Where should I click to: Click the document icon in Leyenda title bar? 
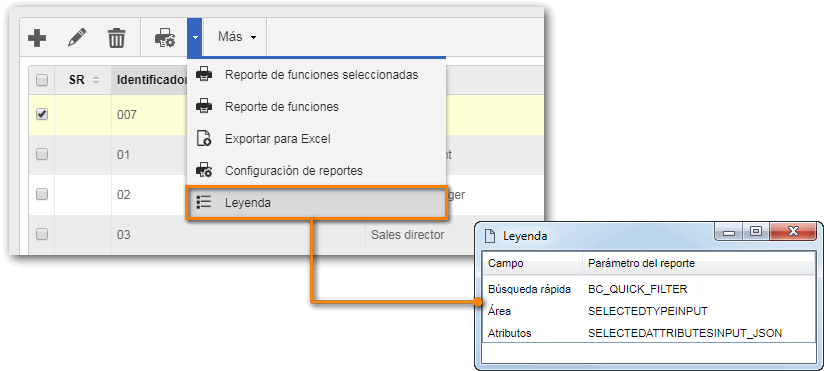(x=490, y=236)
